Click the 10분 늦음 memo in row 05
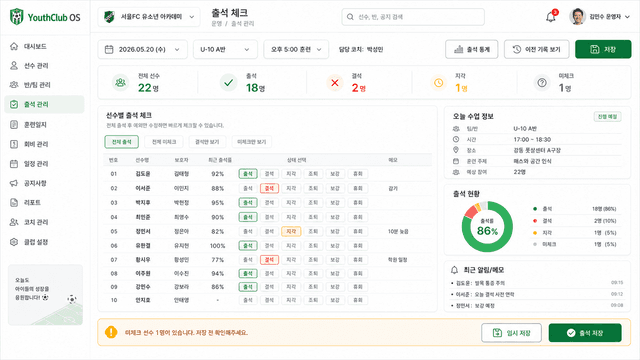Image resolution: width=640 pixels, height=360 pixels. (x=398, y=231)
